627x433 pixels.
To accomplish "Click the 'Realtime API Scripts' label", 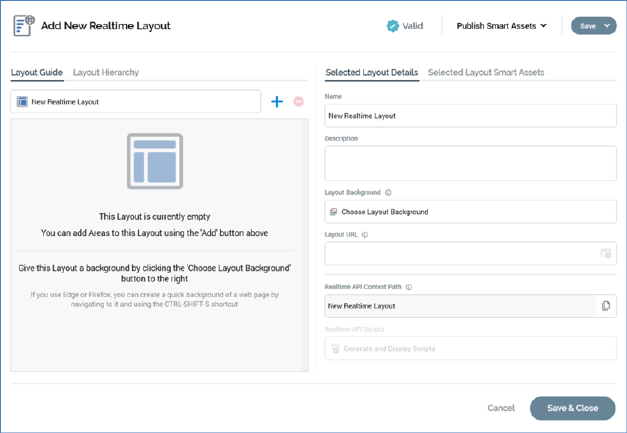I will 354,329.
